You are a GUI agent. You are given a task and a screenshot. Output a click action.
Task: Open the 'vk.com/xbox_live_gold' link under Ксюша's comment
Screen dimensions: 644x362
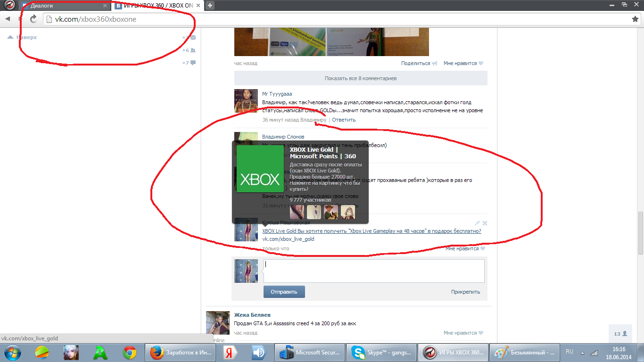288,239
